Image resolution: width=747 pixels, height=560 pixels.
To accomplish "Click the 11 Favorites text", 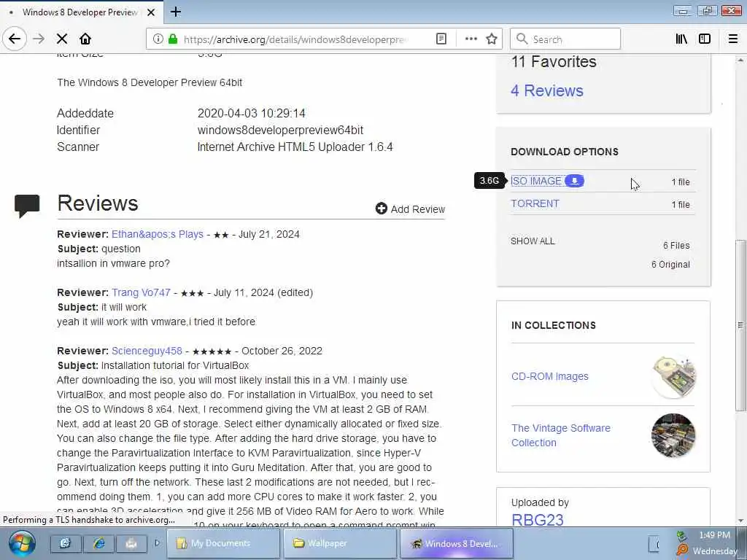I will [x=554, y=62].
